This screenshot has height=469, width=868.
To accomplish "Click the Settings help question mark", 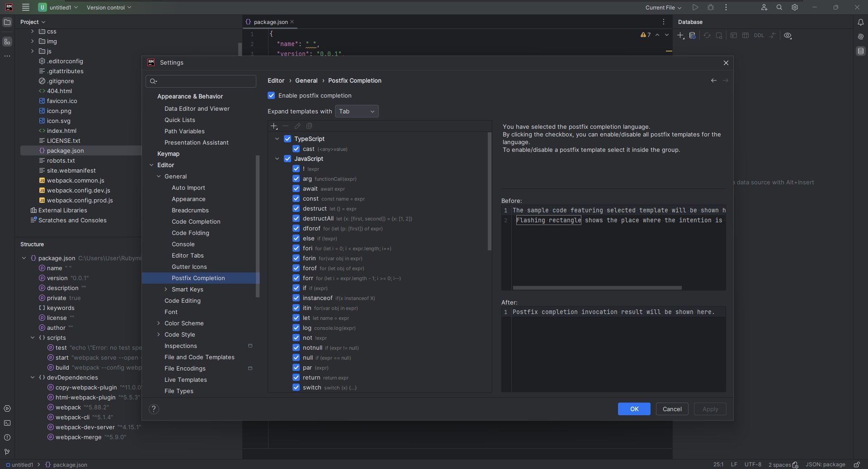I will (x=154, y=409).
